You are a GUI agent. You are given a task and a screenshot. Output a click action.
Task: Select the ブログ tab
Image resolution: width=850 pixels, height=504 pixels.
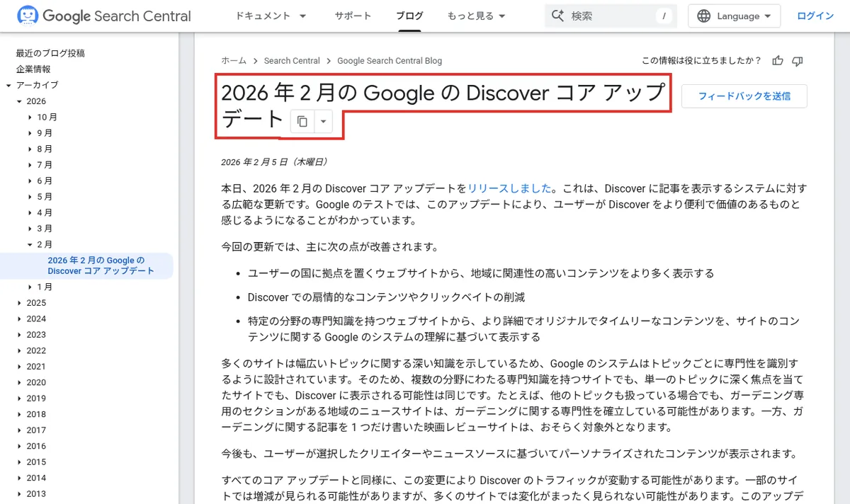coord(409,16)
